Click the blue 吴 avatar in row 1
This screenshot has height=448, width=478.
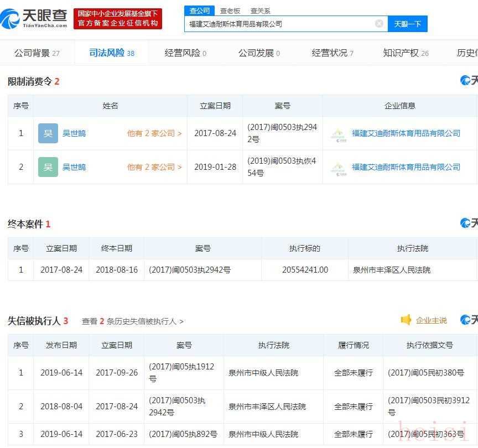pyautogui.click(x=48, y=133)
